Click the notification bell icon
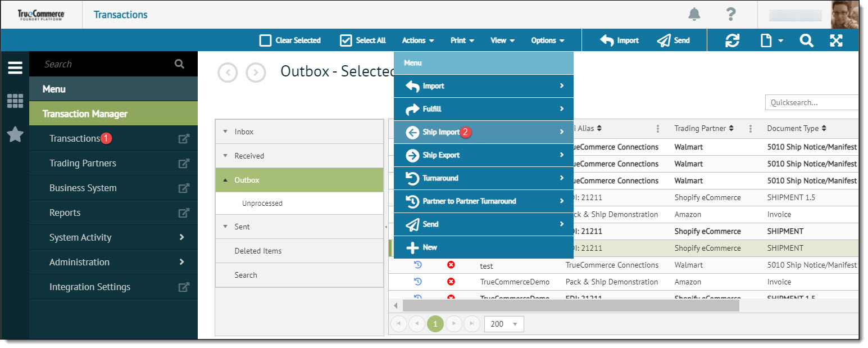868x348 pixels. 694,14
